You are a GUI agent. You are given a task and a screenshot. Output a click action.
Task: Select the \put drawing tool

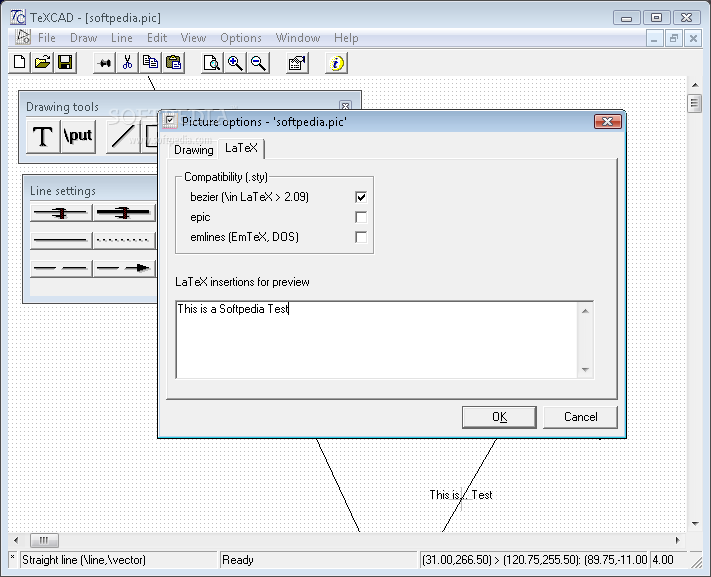click(78, 136)
